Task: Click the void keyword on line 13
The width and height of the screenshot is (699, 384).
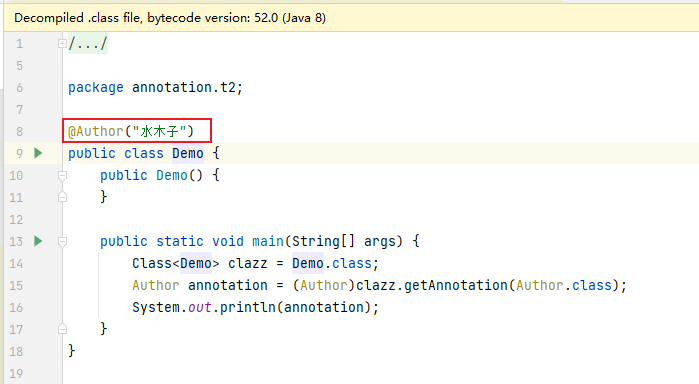Action: (228, 241)
